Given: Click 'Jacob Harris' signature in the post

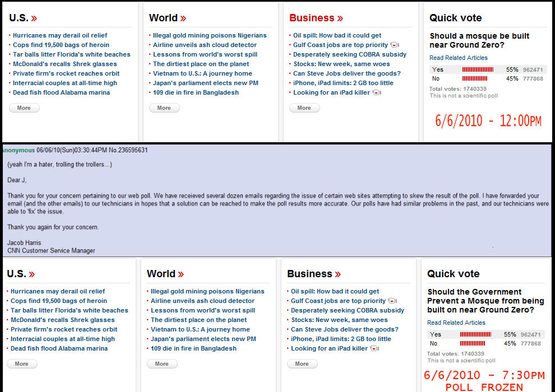Looking at the screenshot, I should [24, 243].
